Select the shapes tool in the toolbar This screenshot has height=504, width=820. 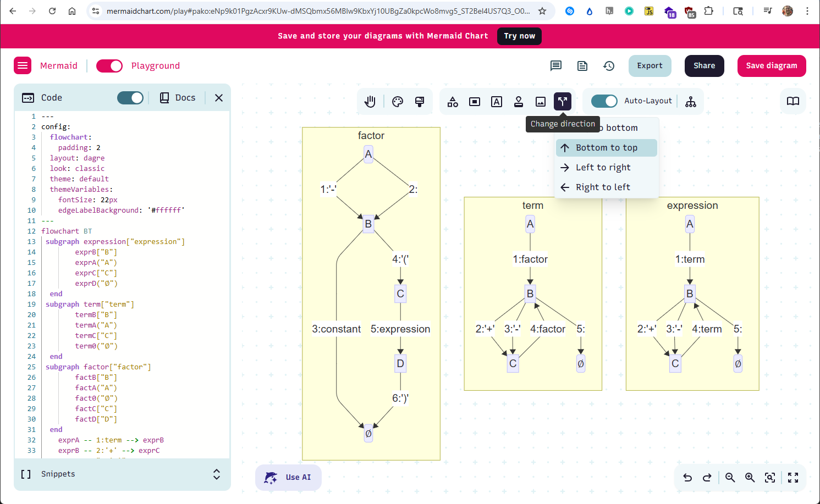click(452, 101)
